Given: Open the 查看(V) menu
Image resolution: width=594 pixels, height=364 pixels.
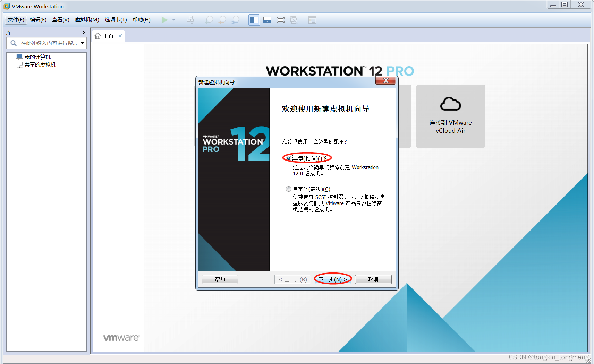Looking at the screenshot, I should (x=61, y=20).
